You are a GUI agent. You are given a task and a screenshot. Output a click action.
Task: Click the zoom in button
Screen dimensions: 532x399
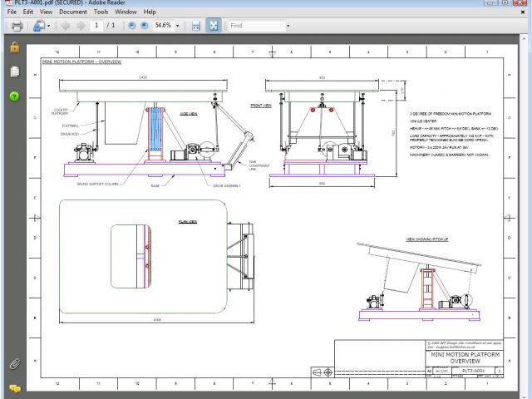(144, 26)
